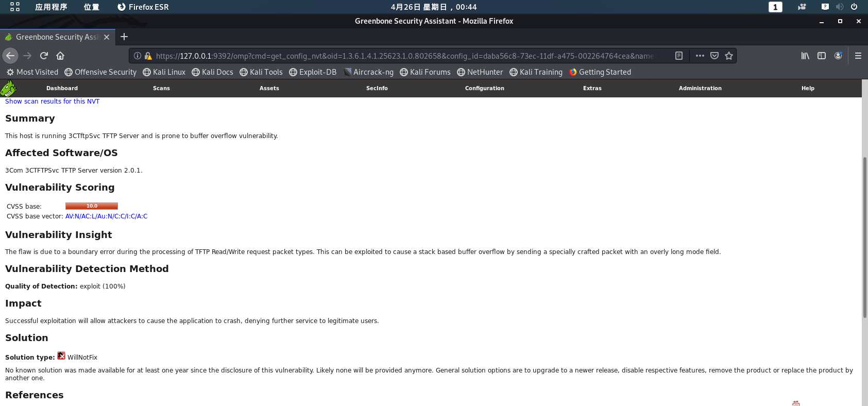This screenshot has width=868, height=406.
Task: Open the Kali Linux bookmark
Action: (x=164, y=72)
